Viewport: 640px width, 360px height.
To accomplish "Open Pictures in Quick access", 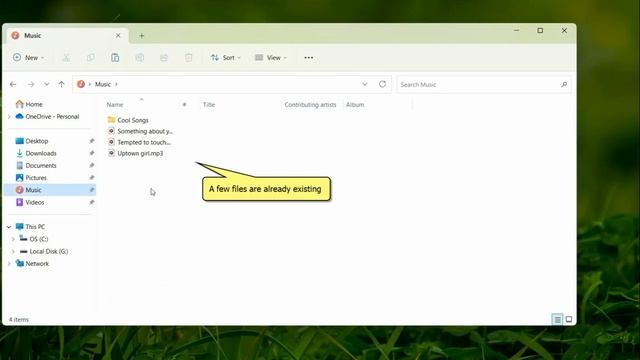I will [x=36, y=178].
